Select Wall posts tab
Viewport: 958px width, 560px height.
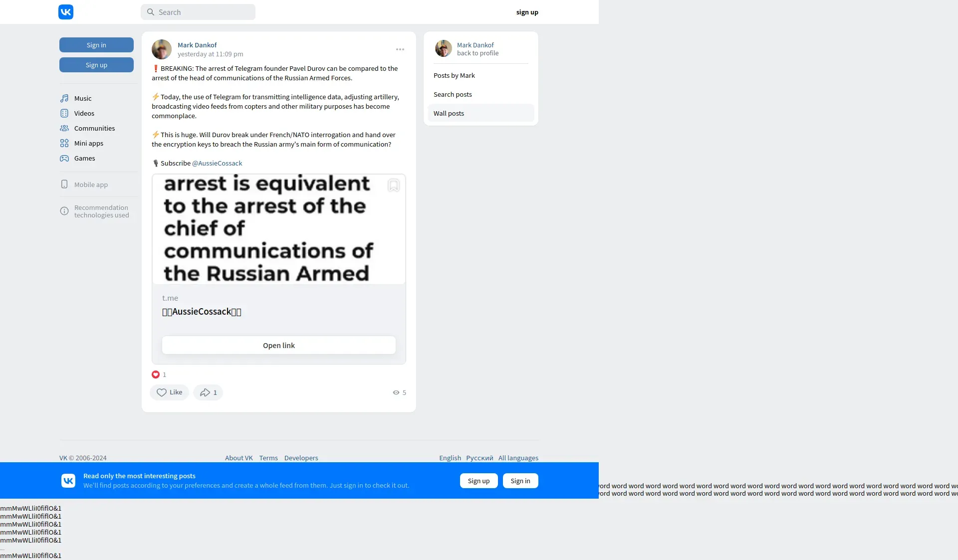pos(449,113)
